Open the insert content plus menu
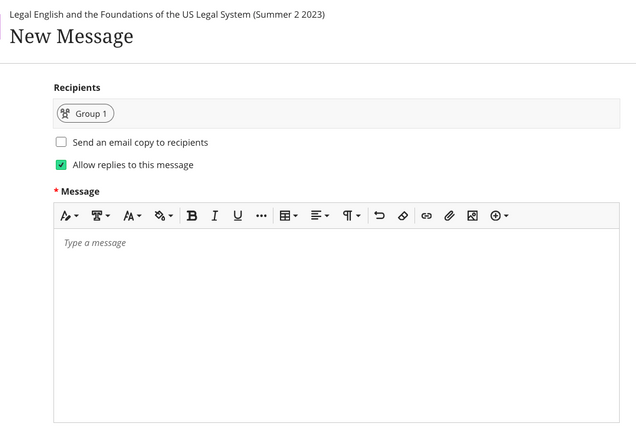The image size is (636, 430). [499, 216]
